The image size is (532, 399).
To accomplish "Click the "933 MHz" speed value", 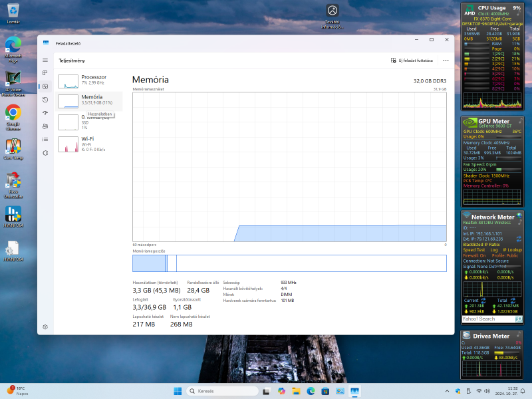I will tap(289, 282).
